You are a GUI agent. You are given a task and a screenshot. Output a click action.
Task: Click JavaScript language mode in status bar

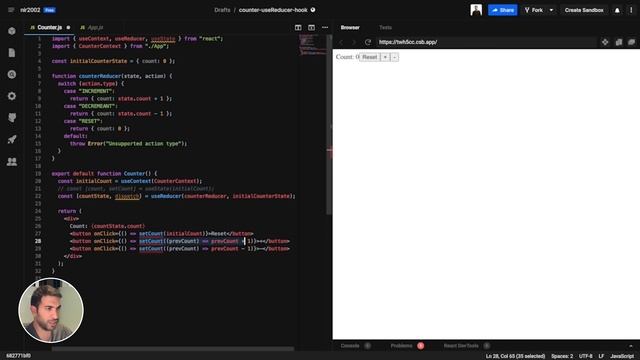click(x=622, y=356)
